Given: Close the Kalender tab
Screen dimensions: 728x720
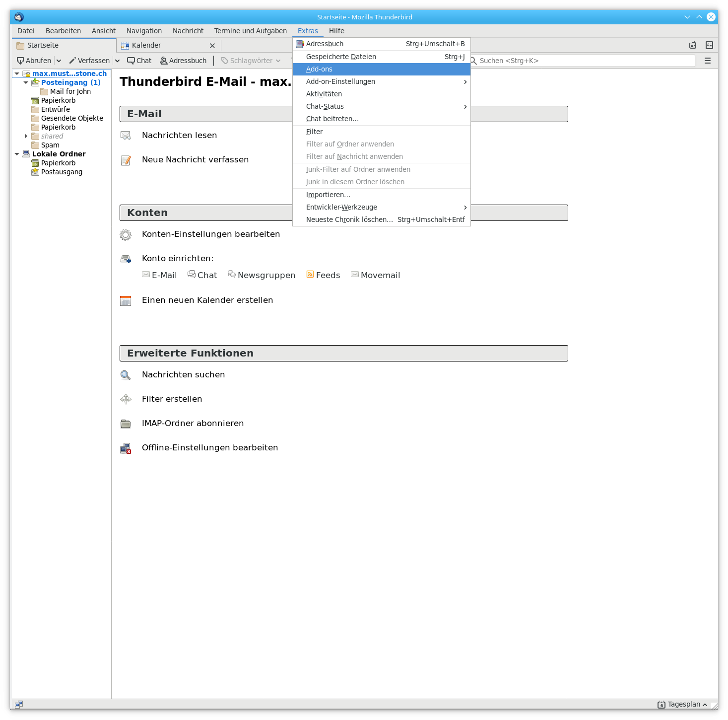Looking at the screenshot, I should coord(212,46).
